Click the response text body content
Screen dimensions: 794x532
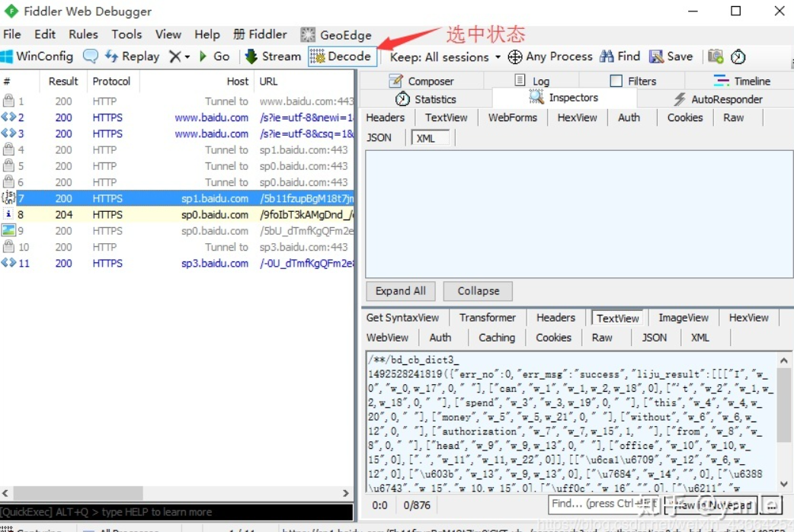click(x=571, y=423)
